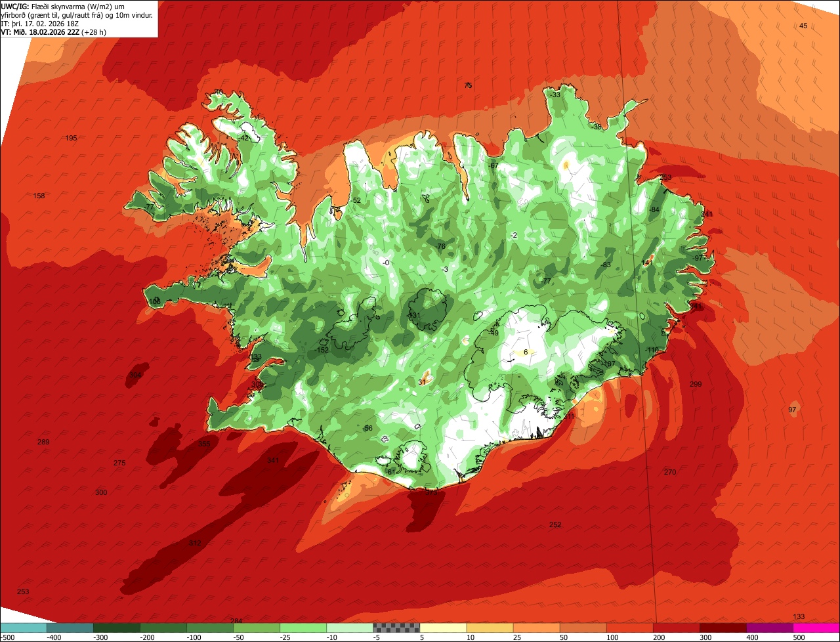
Task: Select the red-orange 100 to 200 legend swatch
Action: [629, 628]
